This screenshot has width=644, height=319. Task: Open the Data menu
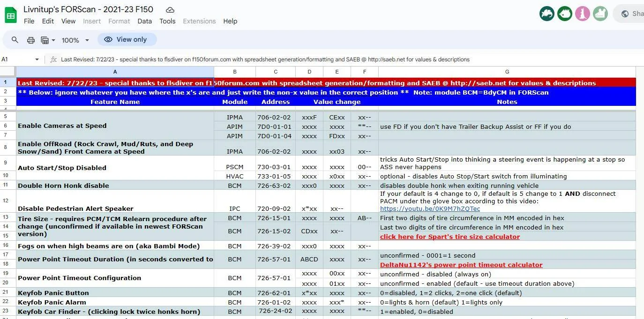coord(144,21)
